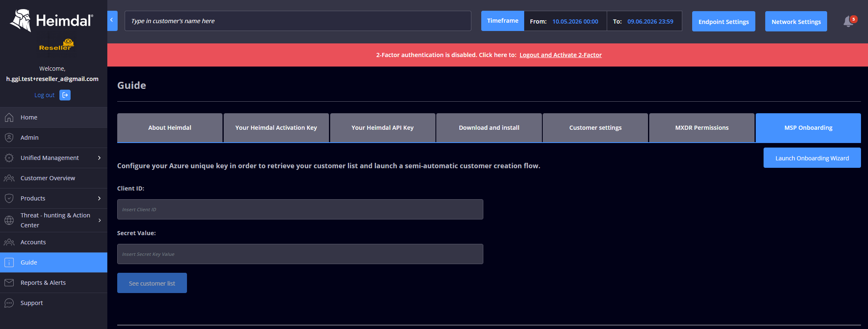This screenshot has width=868, height=329.
Task: Click the Log out link
Action: (44, 95)
